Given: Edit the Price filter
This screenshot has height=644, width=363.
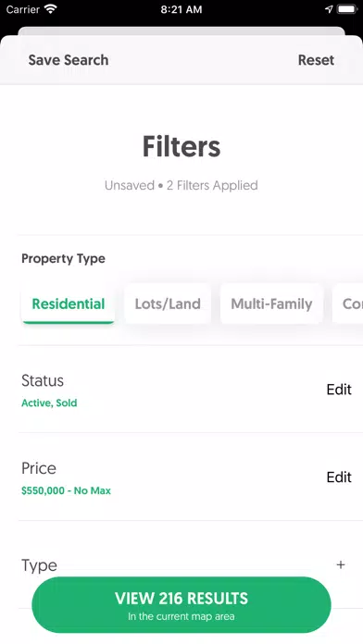Looking at the screenshot, I should [339, 477].
